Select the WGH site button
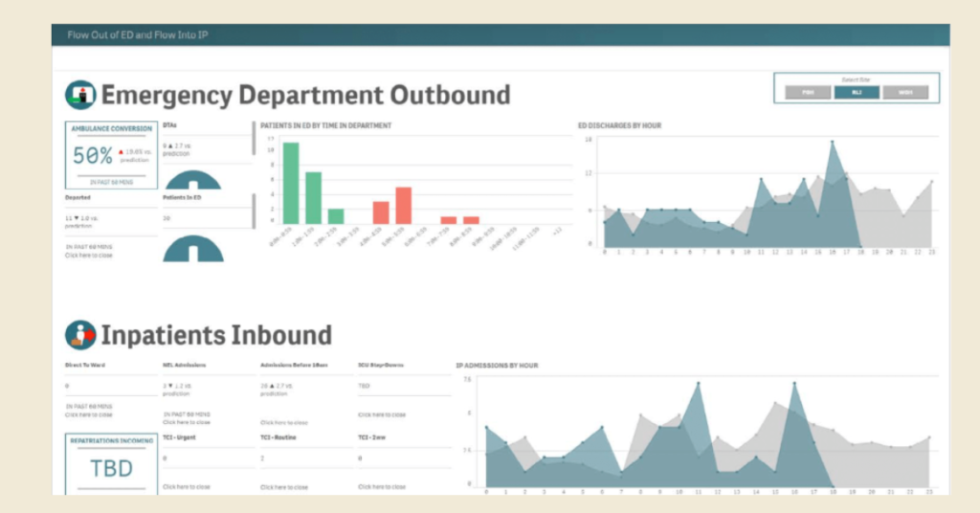The width and height of the screenshot is (980, 513). click(x=905, y=93)
